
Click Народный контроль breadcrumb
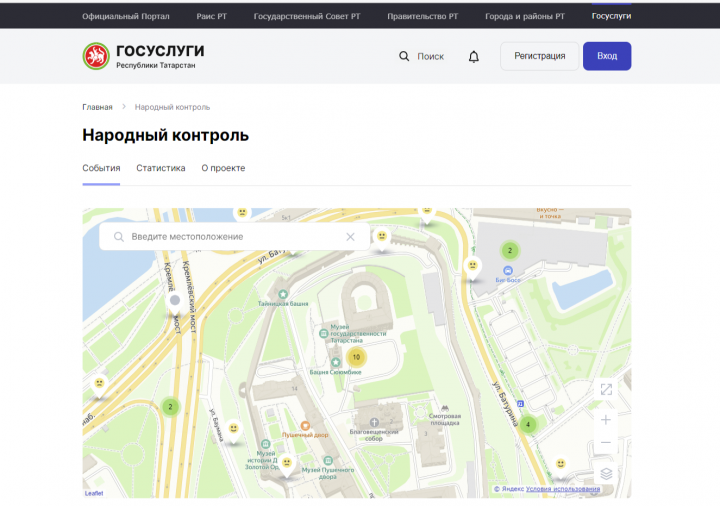(x=172, y=107)
